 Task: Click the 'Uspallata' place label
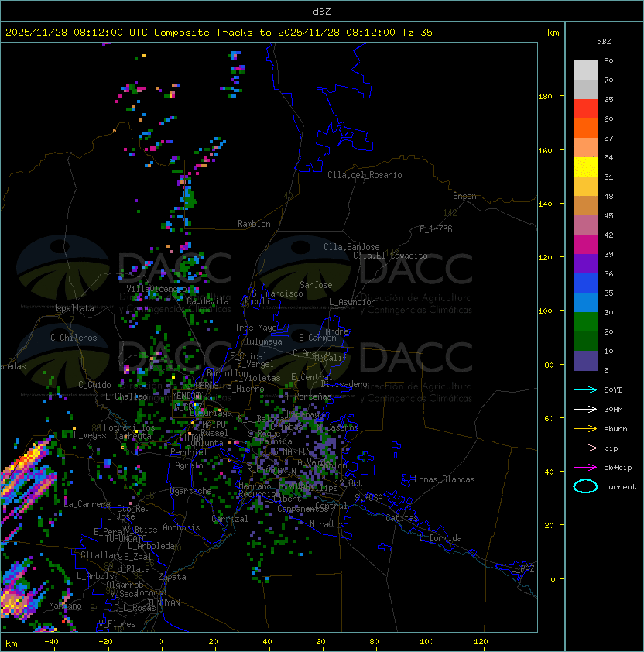73,308
